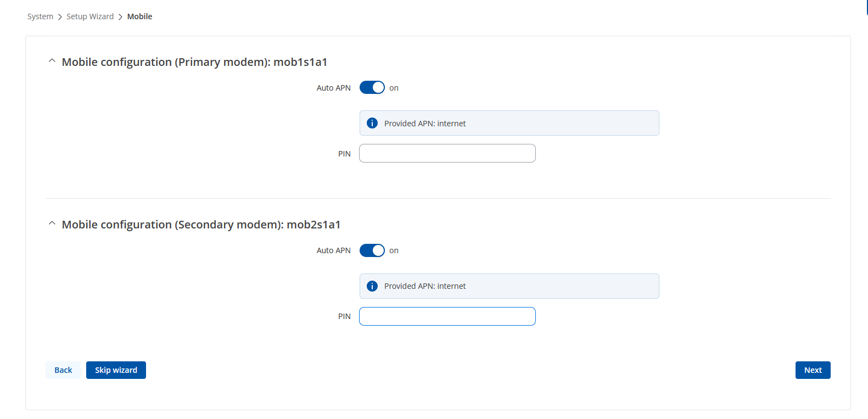Select the Mobile breadcrumb item
The width and height of the screenshot is (868, 419).
coord(139,16)
